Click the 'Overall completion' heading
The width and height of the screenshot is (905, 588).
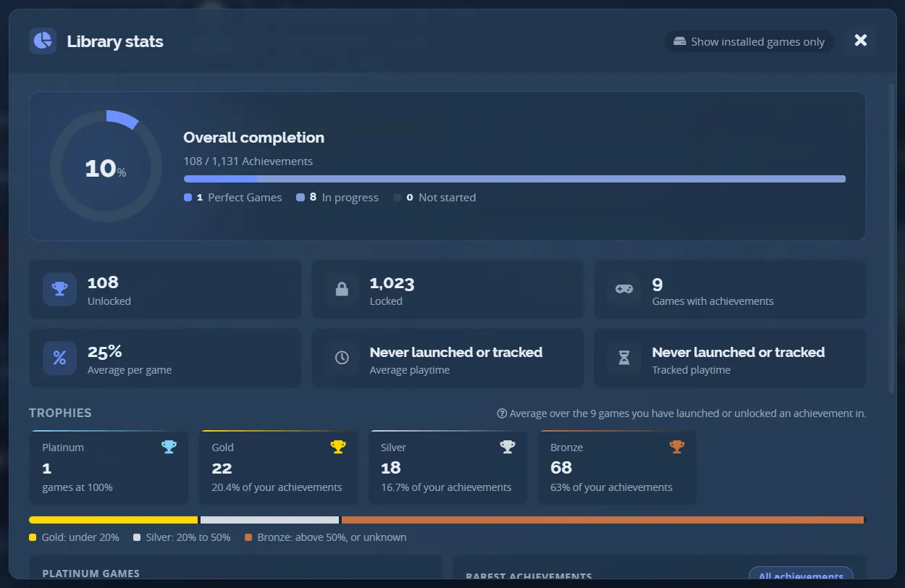pyautogui.click(x=254, y=138)
